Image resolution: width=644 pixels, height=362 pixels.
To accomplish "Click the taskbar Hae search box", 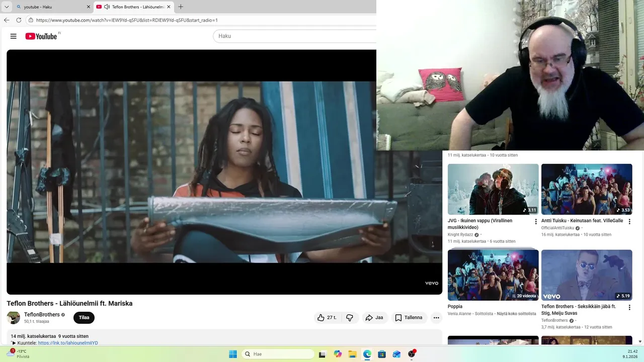I will tap(278, 354).
